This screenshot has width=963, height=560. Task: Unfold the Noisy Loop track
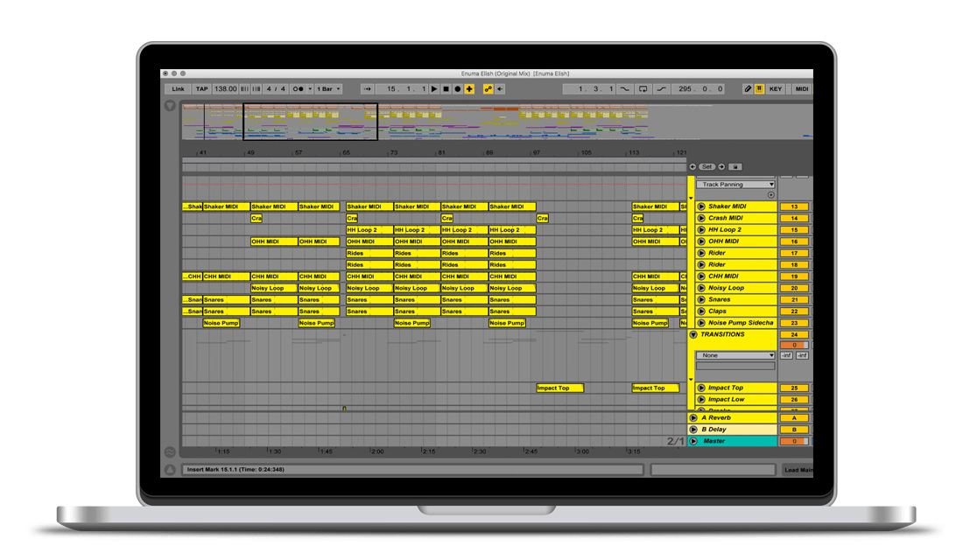pos(701,288)
